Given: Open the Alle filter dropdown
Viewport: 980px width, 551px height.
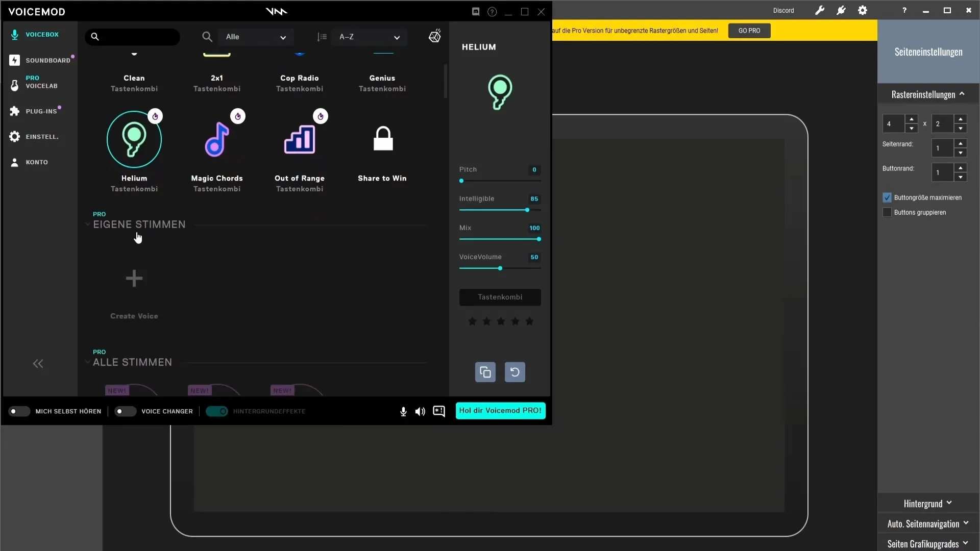Looking at the screenshot, I should [x=256, y=37].
